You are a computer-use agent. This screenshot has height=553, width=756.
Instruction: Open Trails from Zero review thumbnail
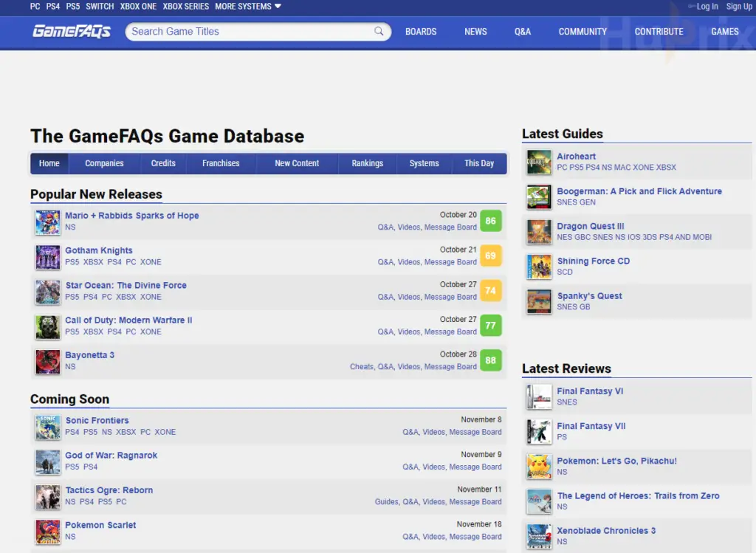coord(538,501)
